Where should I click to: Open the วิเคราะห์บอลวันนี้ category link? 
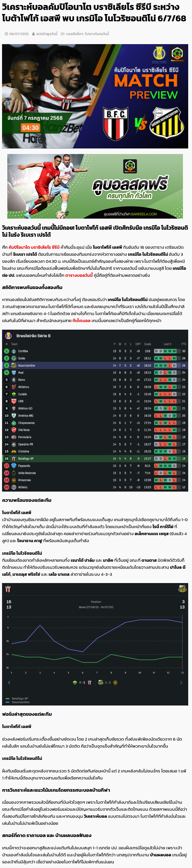coord(97,34)
